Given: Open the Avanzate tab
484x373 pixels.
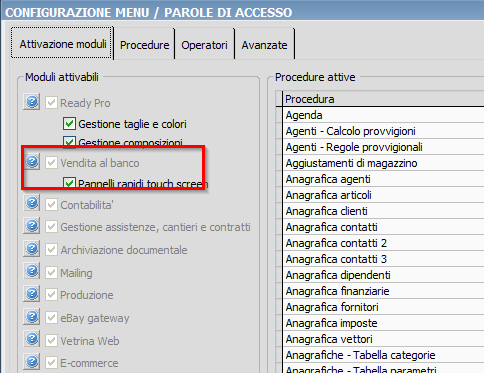Looking at the screenshot, I should coord(264,45).
